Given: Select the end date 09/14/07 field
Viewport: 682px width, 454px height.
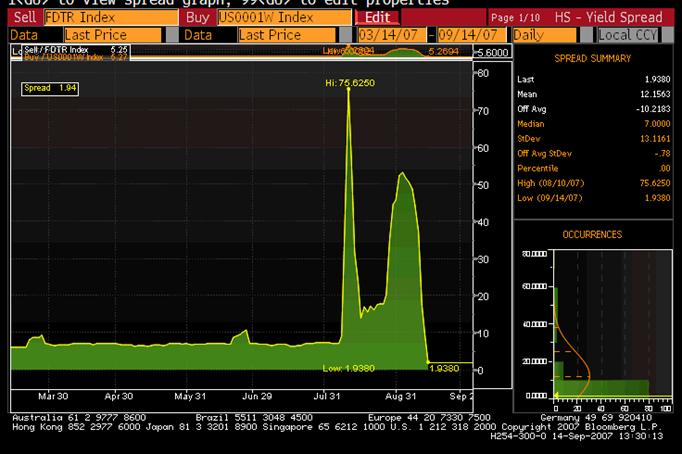Looking at the screenshot, I should 472,35.
